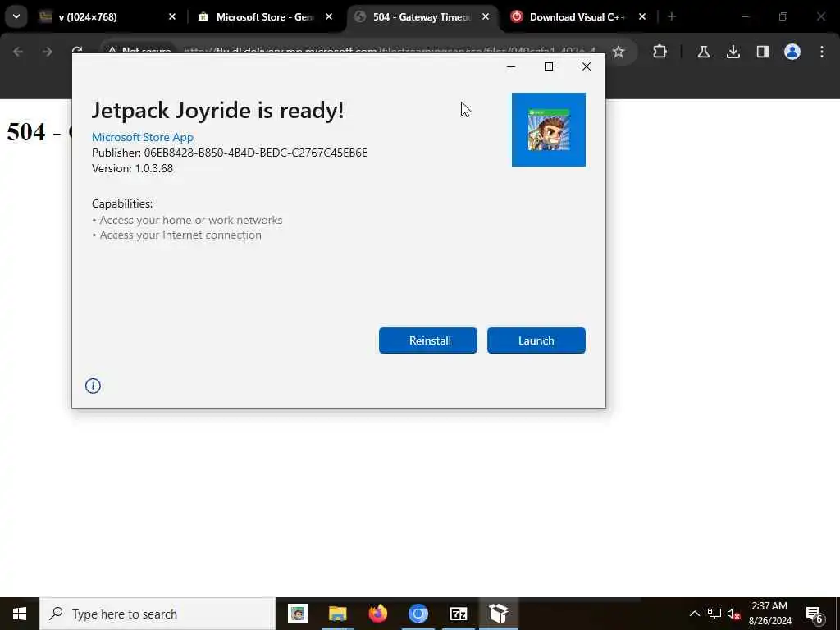Go forward in the browser
840x630 pixels.
coord(47,52)
